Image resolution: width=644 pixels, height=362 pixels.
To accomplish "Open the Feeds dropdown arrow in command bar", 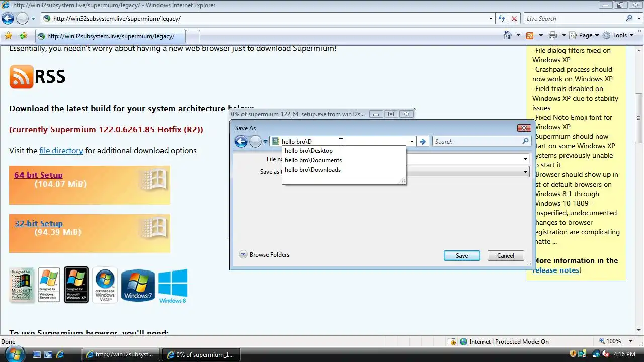I will pyautogui.click(x=541, y=35).
